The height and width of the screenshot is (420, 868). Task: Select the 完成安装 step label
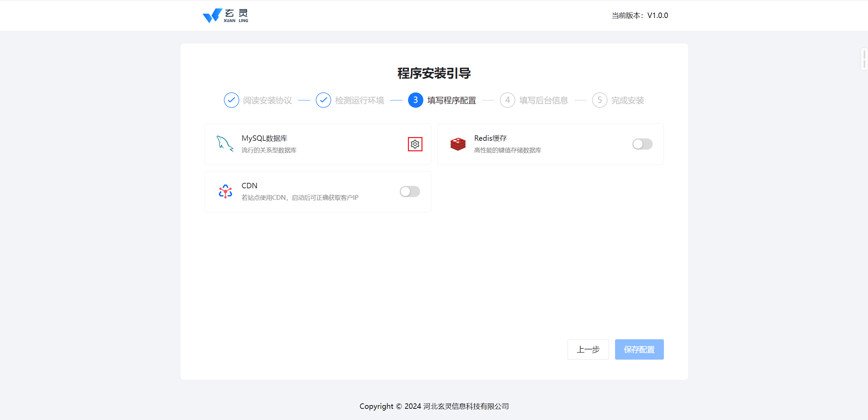tap(627, 100)
